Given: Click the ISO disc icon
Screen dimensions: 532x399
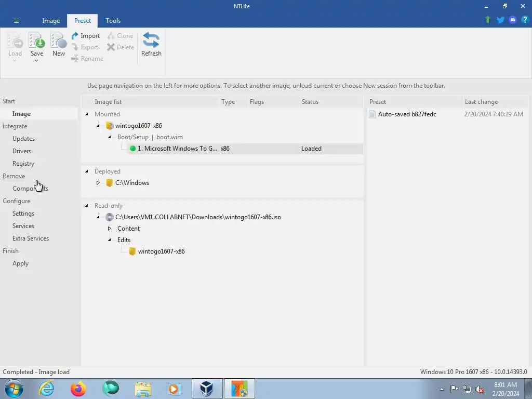Looking at the screenshot, I should [x=109, y=217].
